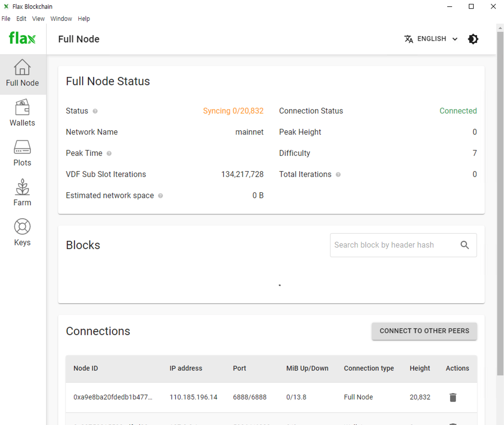Click the help icon beside Peak Time
Screen dimensions: 504x425
point(109,153)
